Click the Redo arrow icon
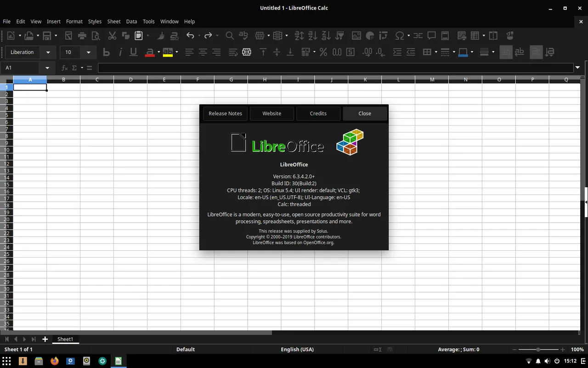 point(208,35)
